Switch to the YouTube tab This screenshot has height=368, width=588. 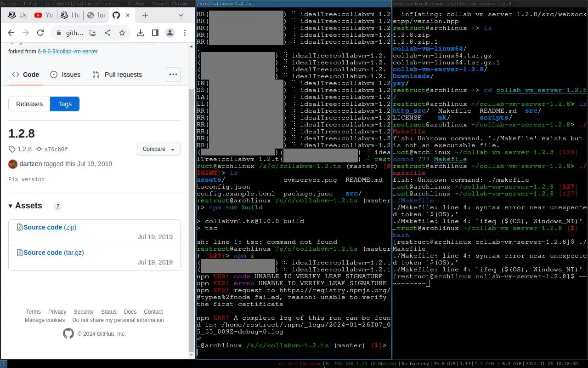coord(44,15)
